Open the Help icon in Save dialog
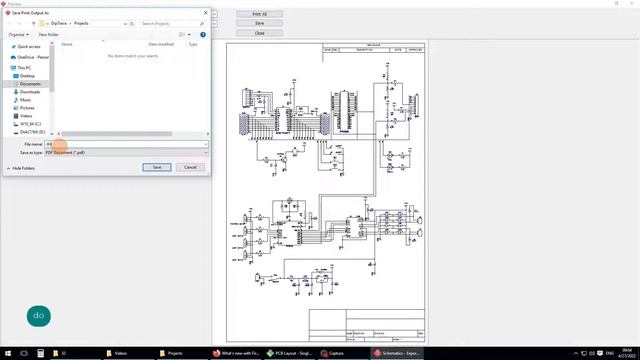Viewport: 640px width, 360px height. pyautogui.click(x=203, y=35)
